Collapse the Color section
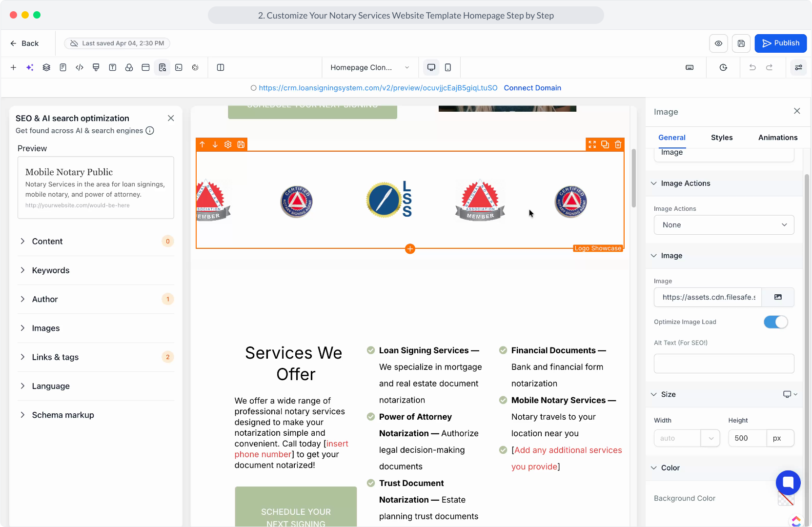This screenshot has height=527, width=812. click(x=654, y=467)
